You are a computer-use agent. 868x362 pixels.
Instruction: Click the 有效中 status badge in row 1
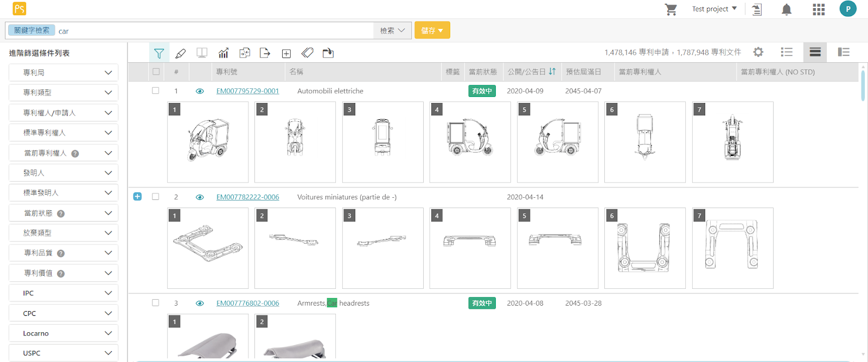tap(482, 91)
